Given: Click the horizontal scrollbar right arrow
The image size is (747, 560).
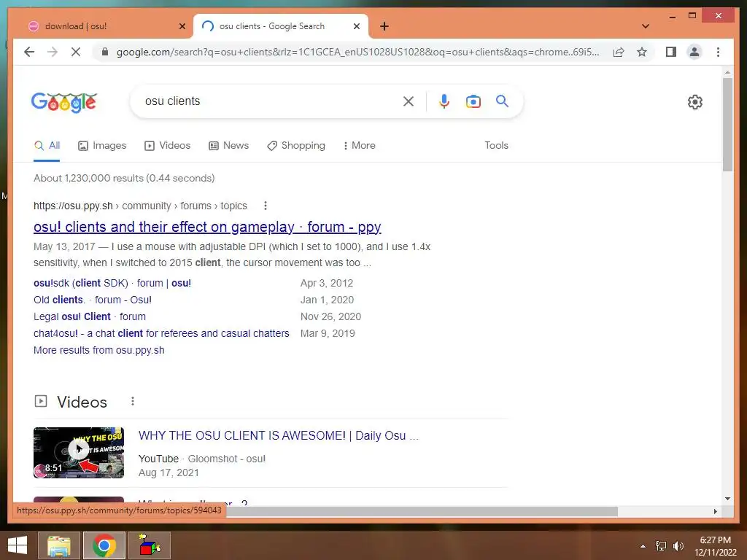Looking at the screenshot, I should click(715, 511).
